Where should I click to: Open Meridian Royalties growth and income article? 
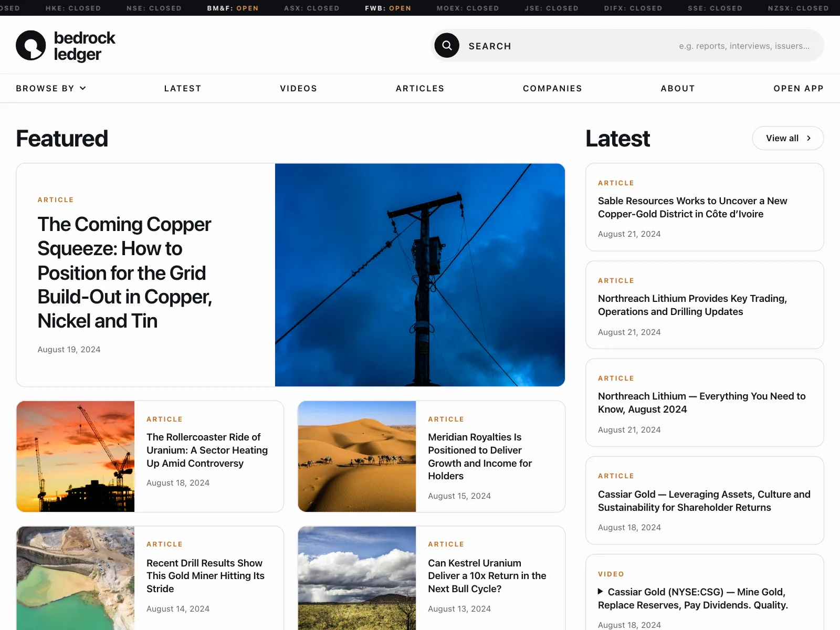pyautogui.click(x=480, y=456)
